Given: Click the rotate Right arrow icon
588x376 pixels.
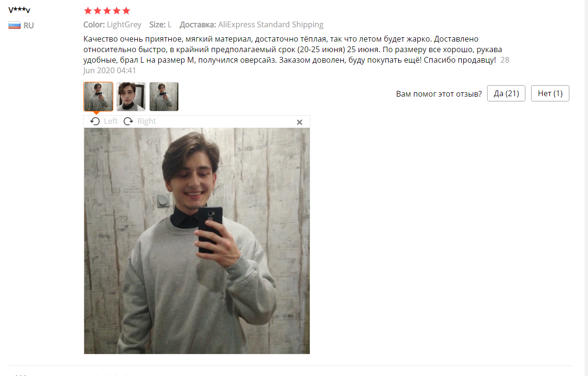Looking at the screenshot, I should pyautogui.click(x=128, y=122).
